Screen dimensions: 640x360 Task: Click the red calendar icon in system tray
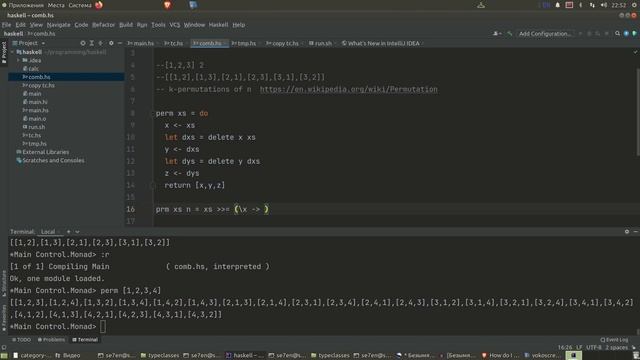(569, 5)
